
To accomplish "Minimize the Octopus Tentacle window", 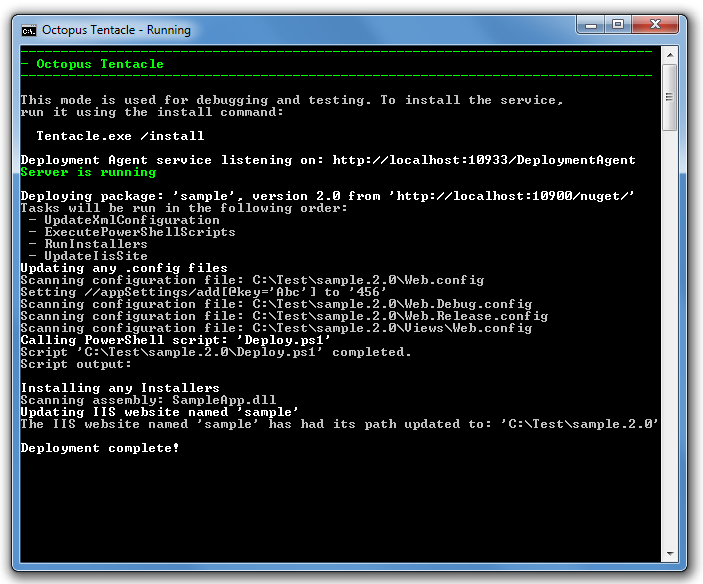I will (x=591, y=25).
